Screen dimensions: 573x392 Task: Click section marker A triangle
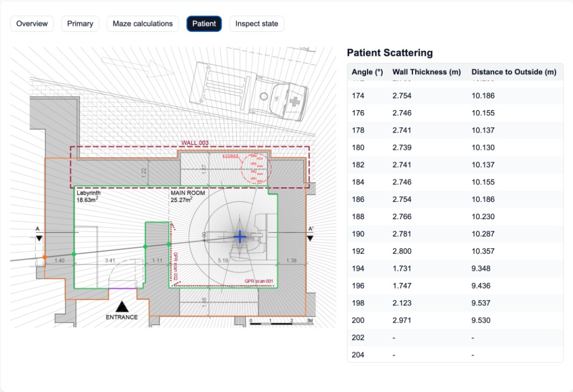pos(39,238)
